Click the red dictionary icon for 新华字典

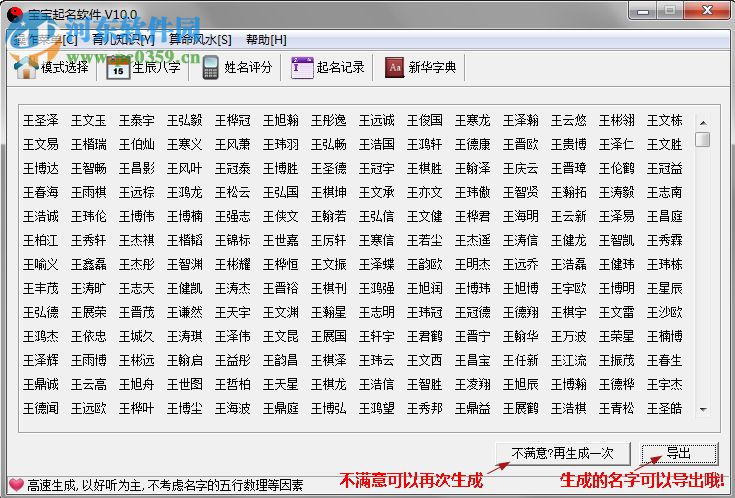(394, 68)
